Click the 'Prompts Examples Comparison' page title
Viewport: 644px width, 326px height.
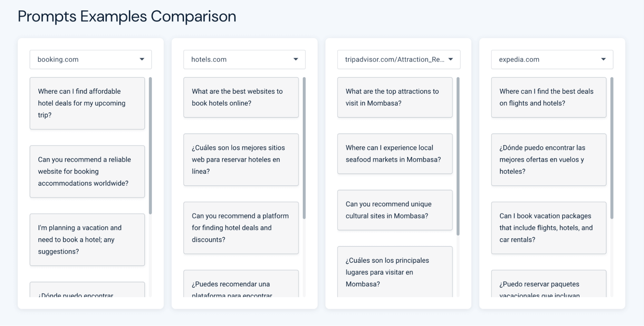pyautogui.click(x=127, y=16)
